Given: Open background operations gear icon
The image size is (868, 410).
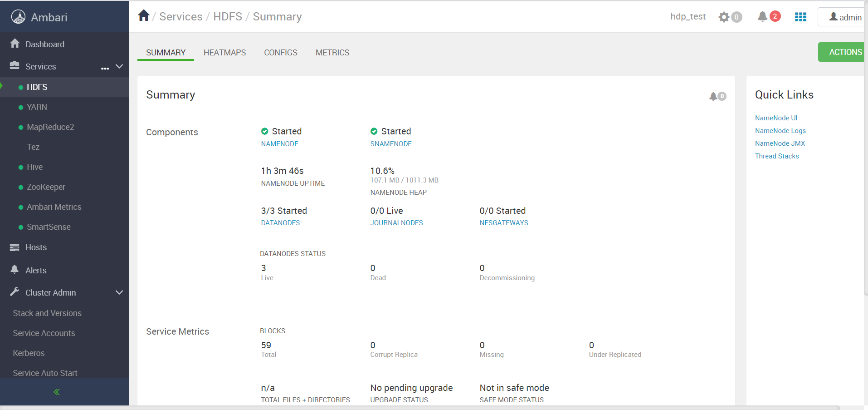Looking at the screenshot, I should [x=724, y=17].
